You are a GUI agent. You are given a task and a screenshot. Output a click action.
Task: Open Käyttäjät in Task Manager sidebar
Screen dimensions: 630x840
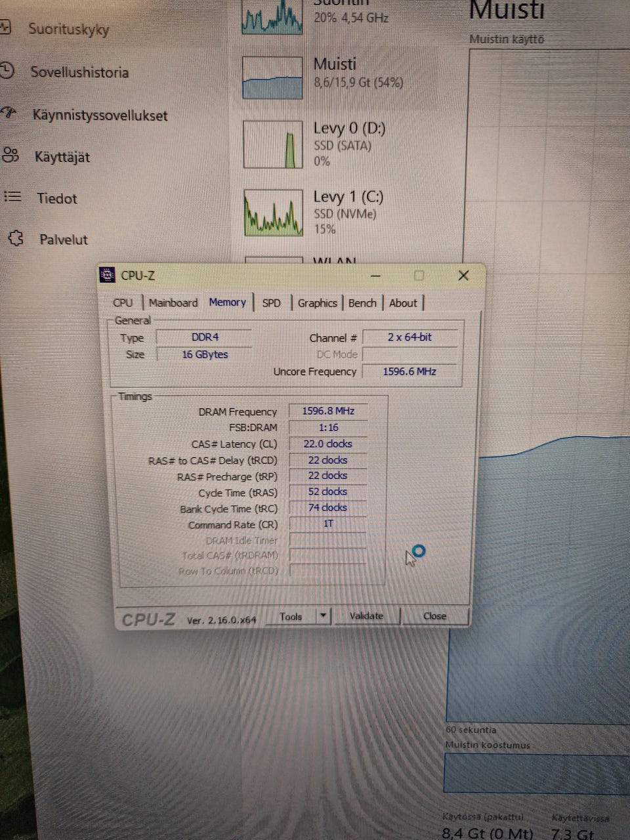coord(62,157)
